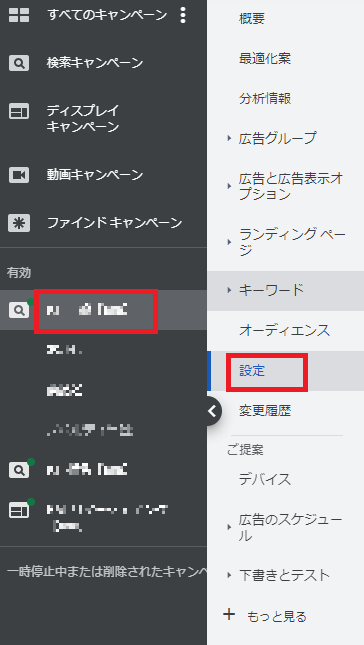Open the キーワード page
Screen dimensions: 364x645
271,290
